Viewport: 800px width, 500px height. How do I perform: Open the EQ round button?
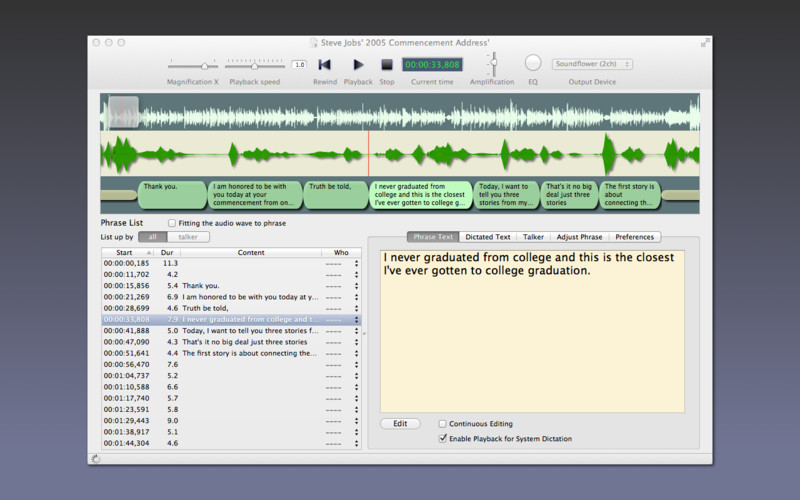point(533,63)
